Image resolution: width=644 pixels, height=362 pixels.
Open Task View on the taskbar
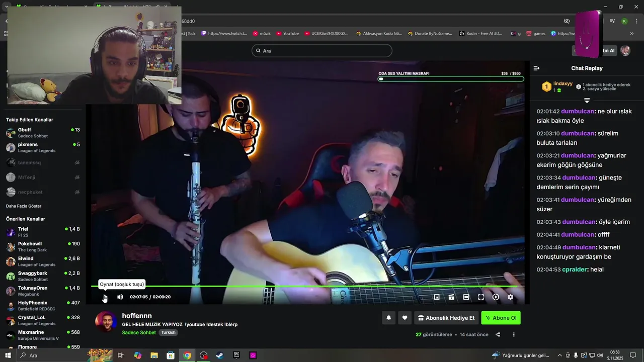pos(121,355)
